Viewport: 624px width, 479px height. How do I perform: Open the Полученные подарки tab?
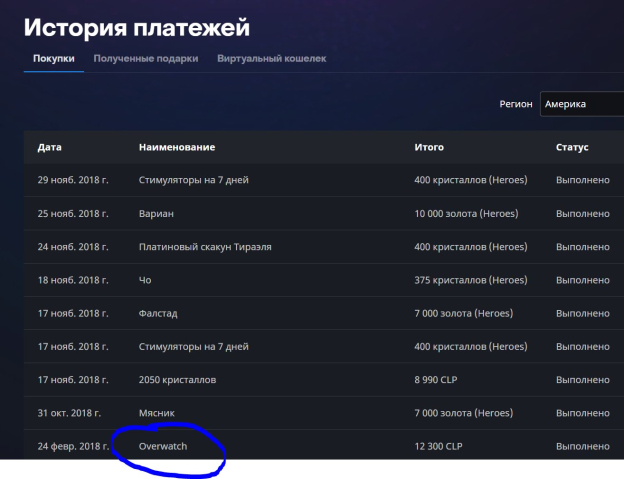coord(146,58)
